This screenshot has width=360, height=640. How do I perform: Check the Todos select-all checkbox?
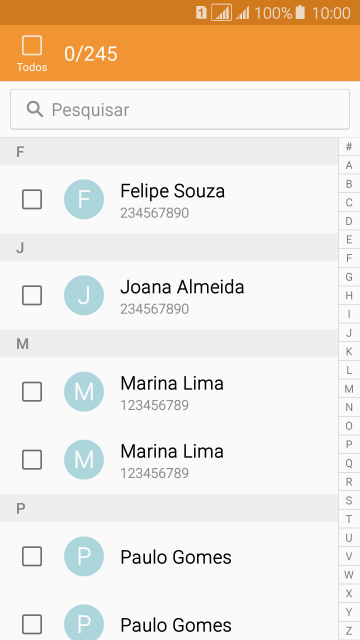click(x=32, y=45)
